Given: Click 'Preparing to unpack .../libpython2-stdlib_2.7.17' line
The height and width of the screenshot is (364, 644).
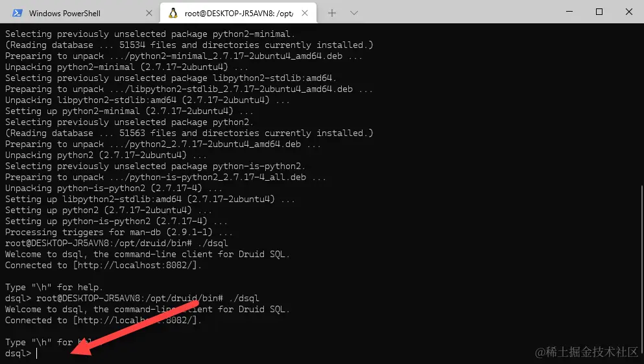Looking at the screenshot, I should click(189, 89).
